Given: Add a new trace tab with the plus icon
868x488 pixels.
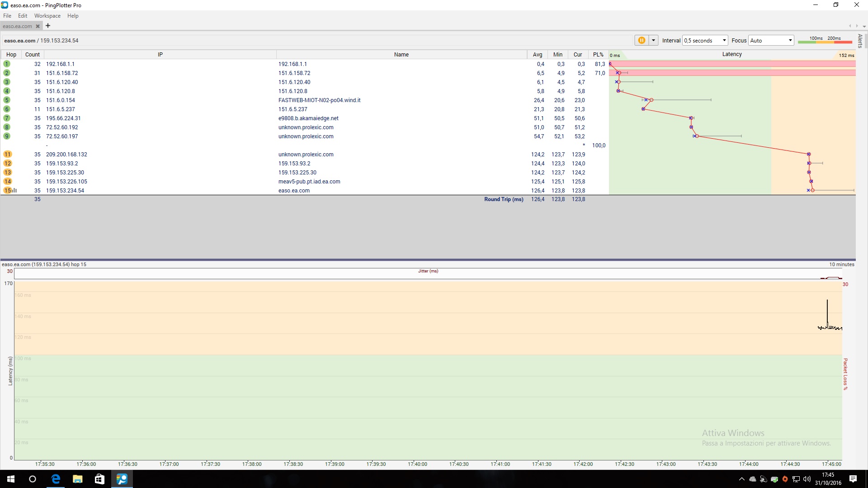Looking at the screenshot, I should coord(48,26).
